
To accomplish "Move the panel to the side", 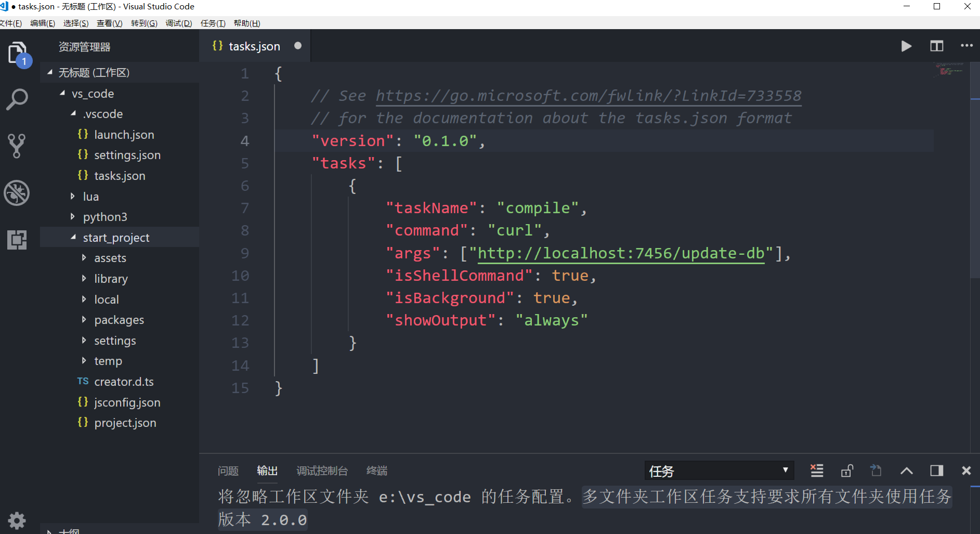I will [936, 471].
